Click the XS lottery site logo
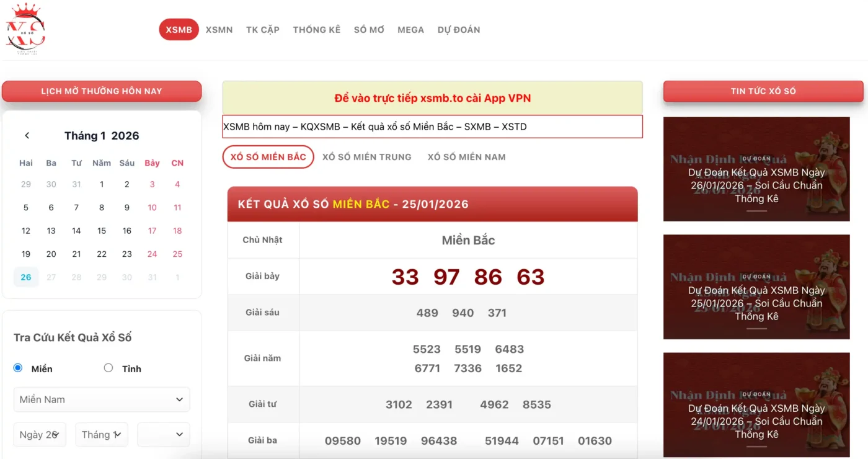This screenshot has width=868, height=459. 25,29
